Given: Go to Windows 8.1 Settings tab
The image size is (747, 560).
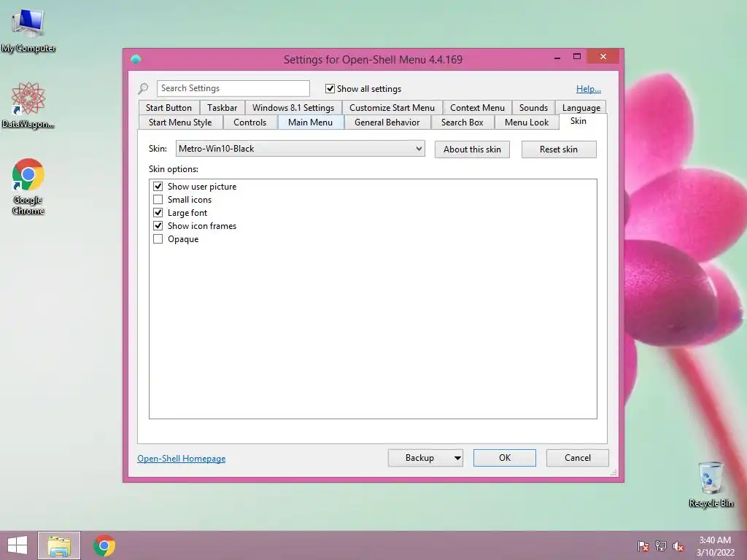Looking at the screenshot, I should (x=293, y=108).
